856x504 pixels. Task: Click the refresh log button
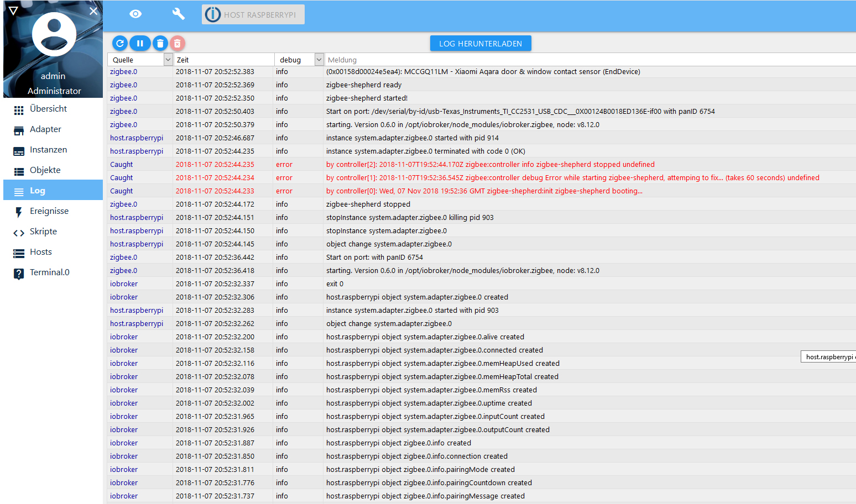120,43
